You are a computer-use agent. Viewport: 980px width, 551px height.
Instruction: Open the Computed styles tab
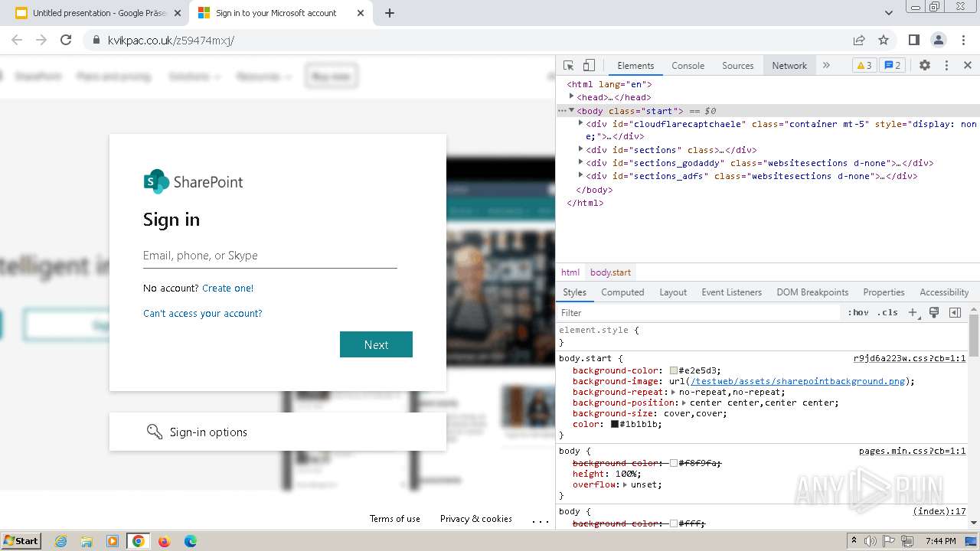(x=622, y=292)
